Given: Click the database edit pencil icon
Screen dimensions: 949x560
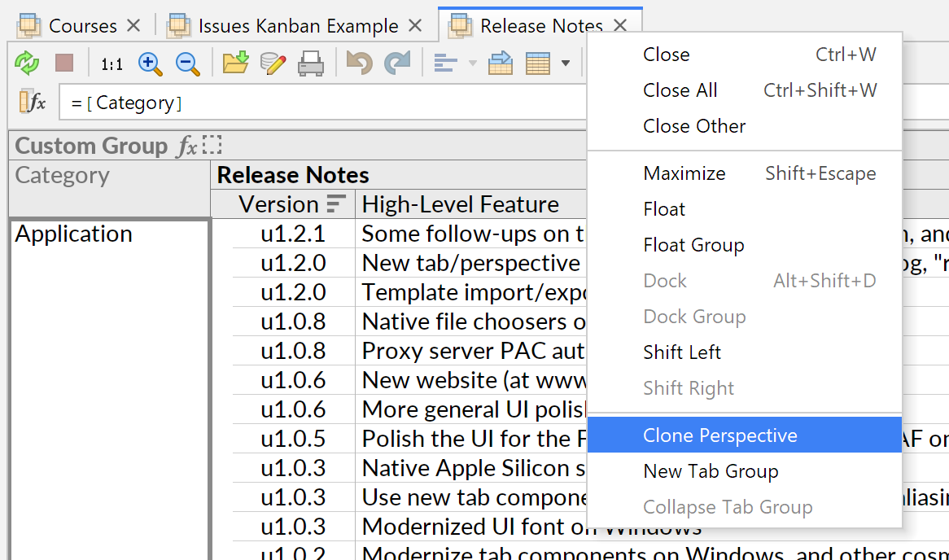Looking at the screenshot, I should click(x=273, y=63).
